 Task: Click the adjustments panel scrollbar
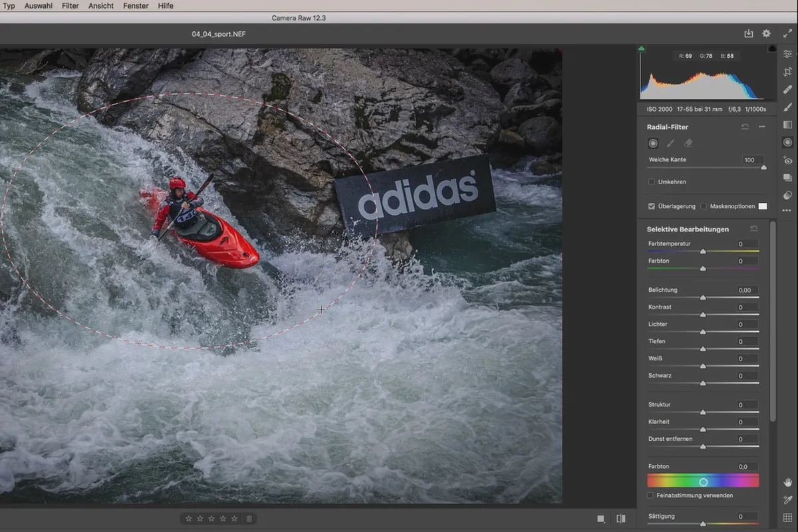coord(772,321)
